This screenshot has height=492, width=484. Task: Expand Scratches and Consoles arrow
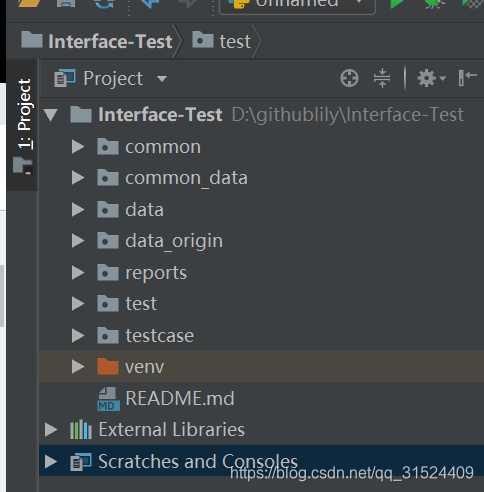coord(51,461)
